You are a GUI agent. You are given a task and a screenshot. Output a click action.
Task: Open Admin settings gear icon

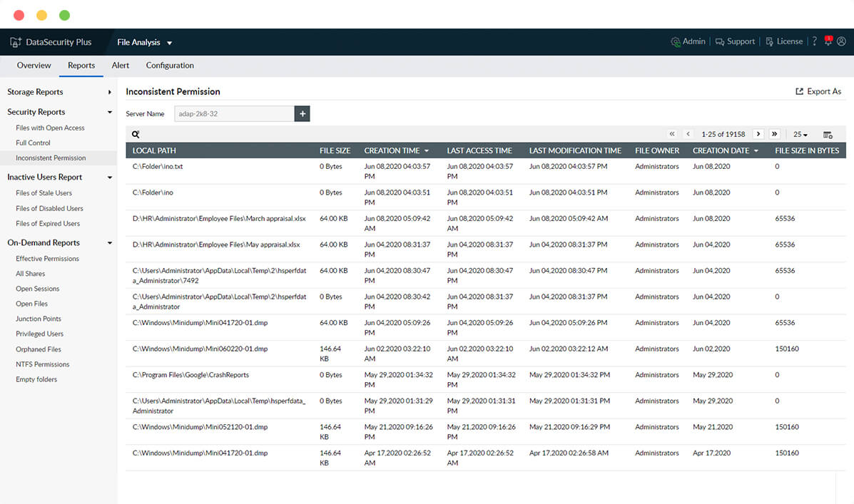(x=676, y=41)
